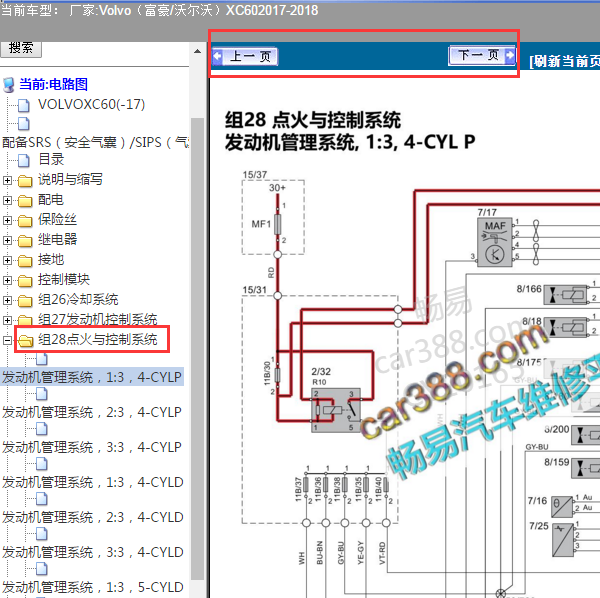Click the 当前:电路图 computer icon
600x598 pixels.
click(x=8, y=85)
